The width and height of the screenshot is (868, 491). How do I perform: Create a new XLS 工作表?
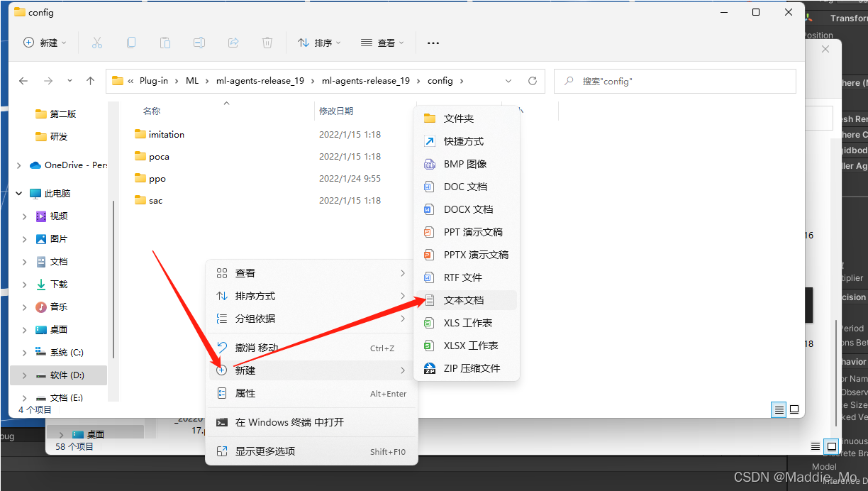point(467,323)
